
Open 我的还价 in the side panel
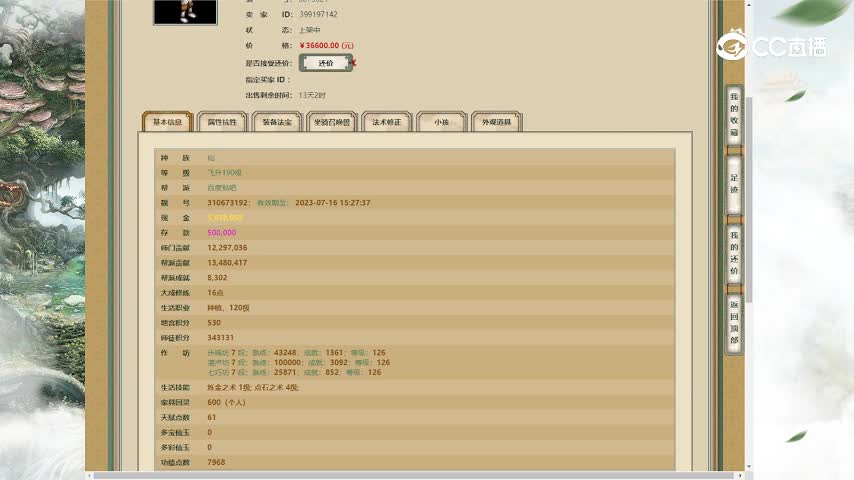734,253
